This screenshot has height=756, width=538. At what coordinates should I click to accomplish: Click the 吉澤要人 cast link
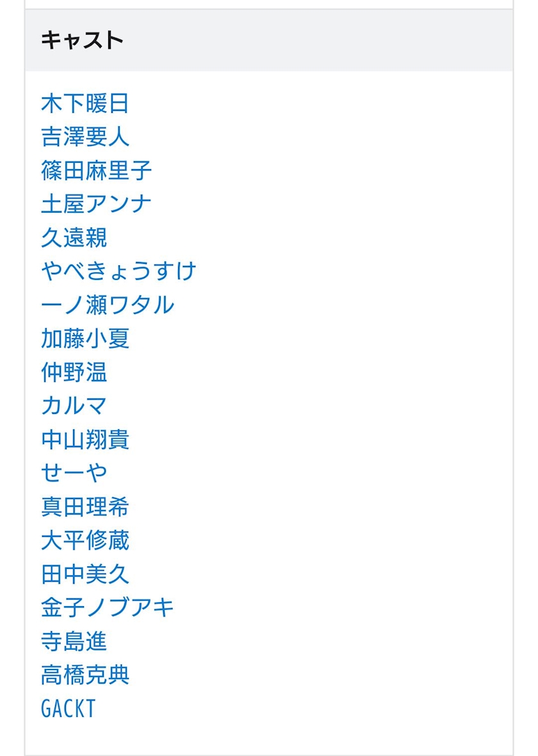coord(85,136)
